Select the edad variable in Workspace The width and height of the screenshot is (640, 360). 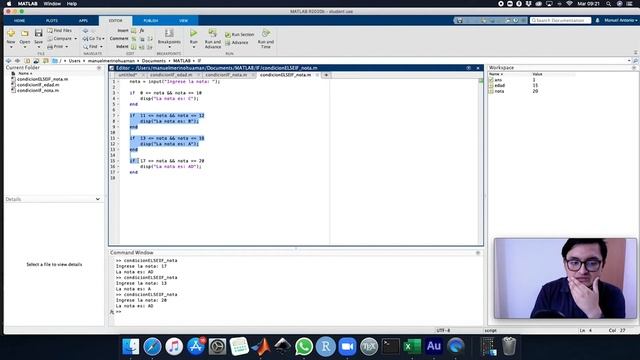point(500,86)
